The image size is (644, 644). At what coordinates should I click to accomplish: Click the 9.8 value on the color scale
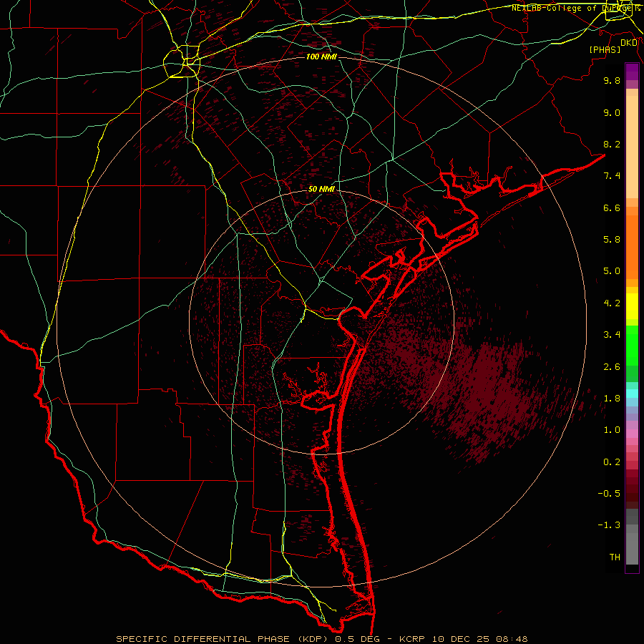coord(612,80)
